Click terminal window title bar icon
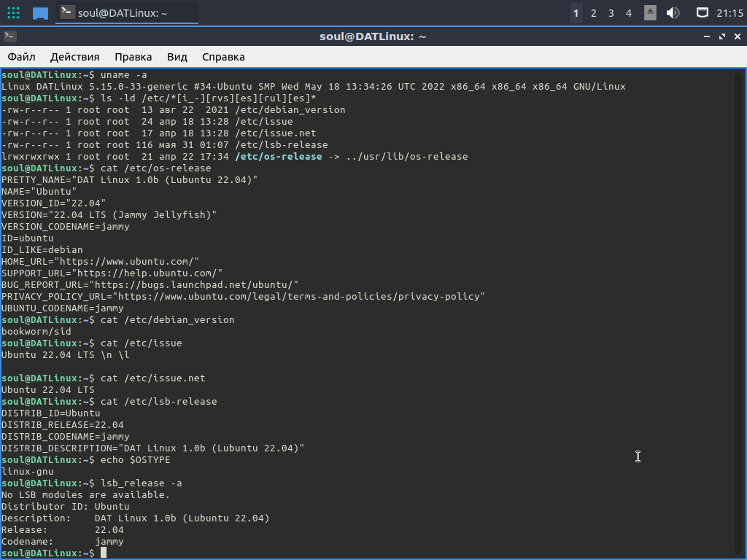Screen dimensions: 747x560 click(9, 36)
